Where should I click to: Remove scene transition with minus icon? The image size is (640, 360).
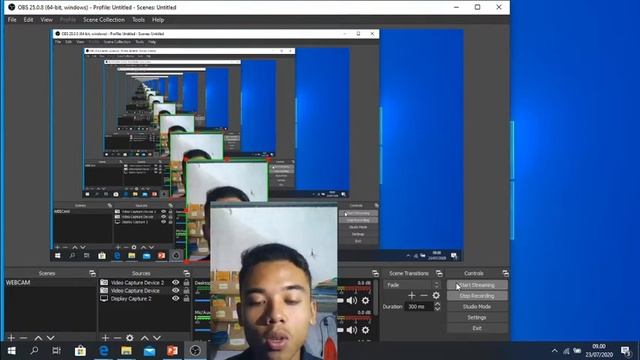pos(424,295)
